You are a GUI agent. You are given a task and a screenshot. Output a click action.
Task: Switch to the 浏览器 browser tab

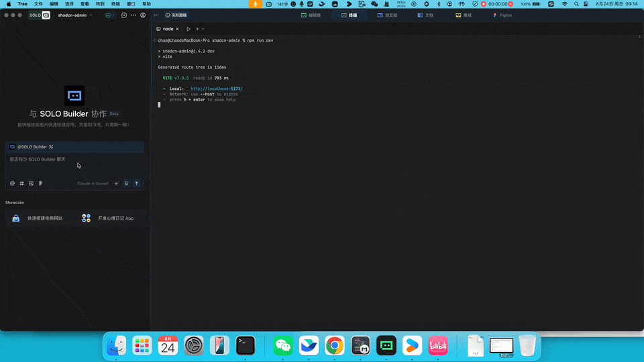click(x=387, y=15)
